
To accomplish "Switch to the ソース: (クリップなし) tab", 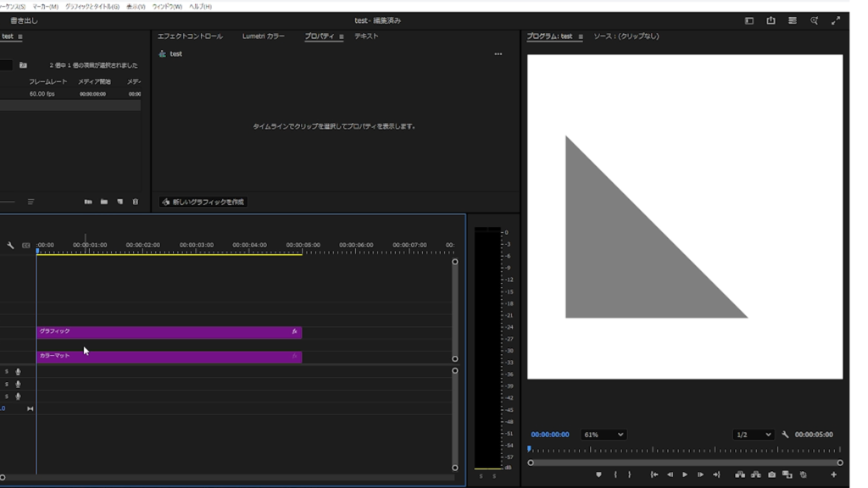I will click(x=626, y=36).
